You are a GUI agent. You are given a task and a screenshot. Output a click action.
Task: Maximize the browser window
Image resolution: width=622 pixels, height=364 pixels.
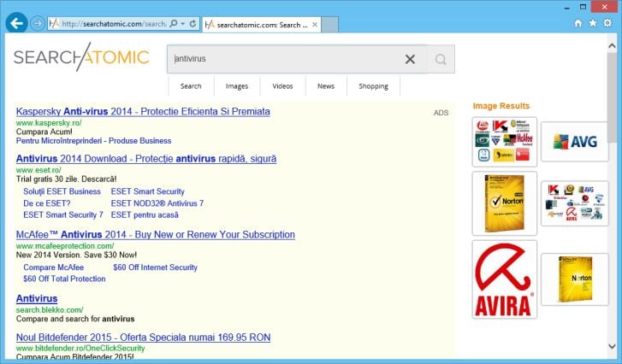pyautogui.click(x=583, y=7)
